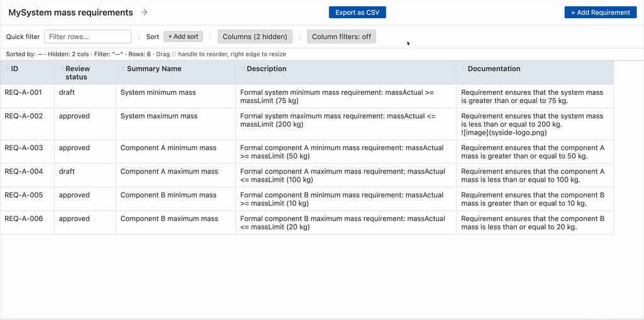Select cell REQ-A-005

point(27,199)
